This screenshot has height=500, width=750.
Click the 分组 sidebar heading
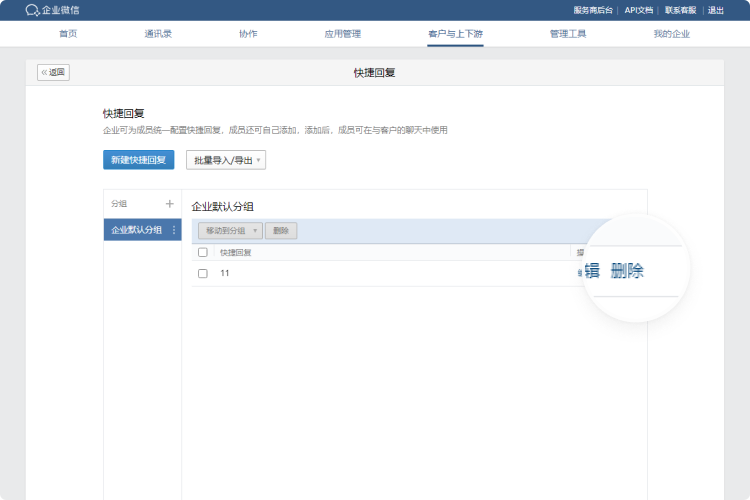[x=119, y=204]
